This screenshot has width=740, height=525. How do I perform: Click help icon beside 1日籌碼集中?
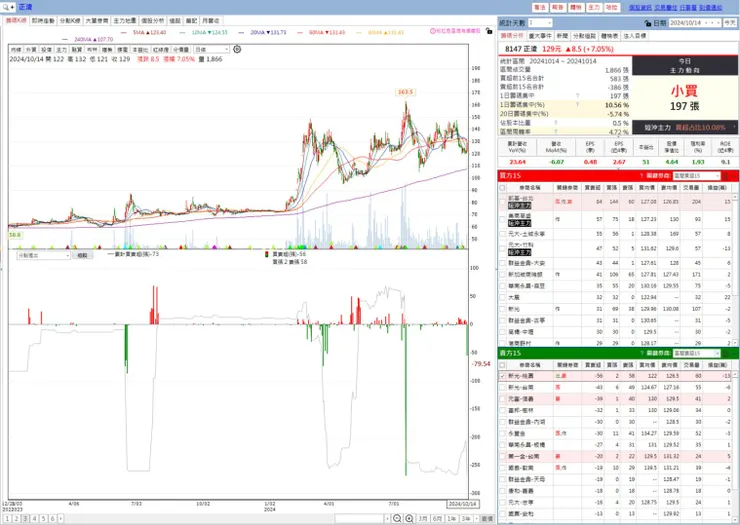point(577,96)
